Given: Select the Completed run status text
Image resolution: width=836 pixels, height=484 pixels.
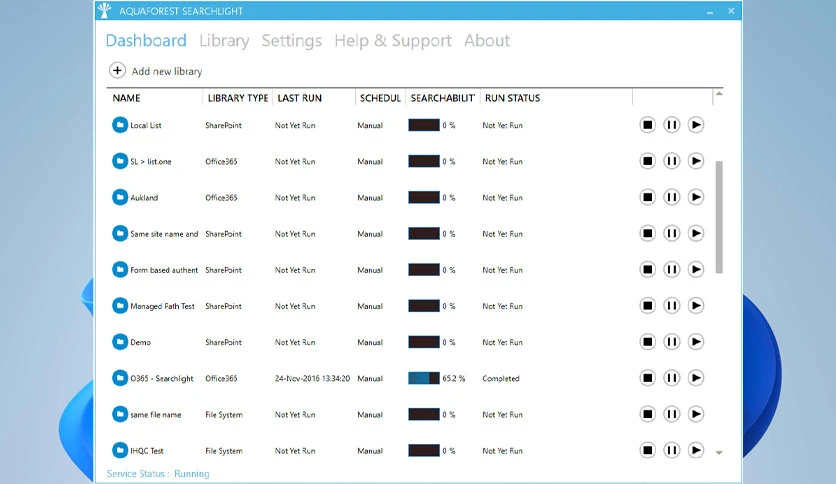Looking at the screenshot, I should point(501,378).
